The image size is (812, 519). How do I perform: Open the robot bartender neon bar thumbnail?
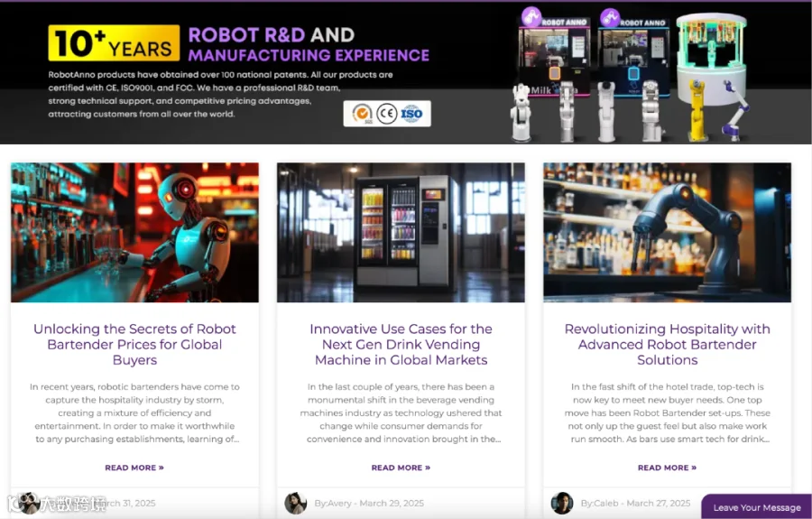(x=134, y=233)
